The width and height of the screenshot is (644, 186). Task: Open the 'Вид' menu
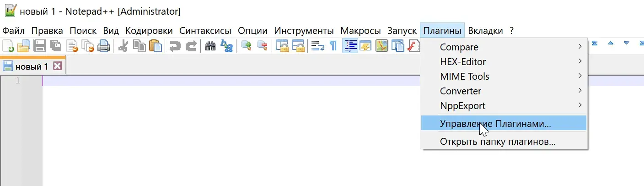click(111, 31)
